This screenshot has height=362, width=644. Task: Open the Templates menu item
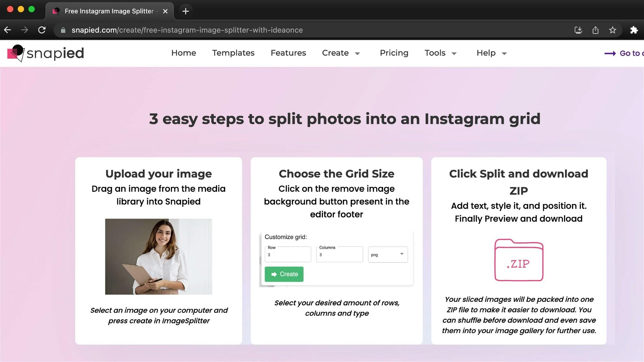[x=233, y=53]
